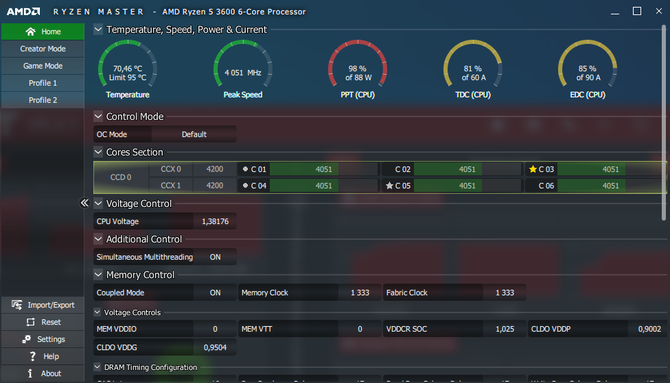The image size is (670, 383).
Task: Select Profile 1
Action: click(x=43, y=83)
